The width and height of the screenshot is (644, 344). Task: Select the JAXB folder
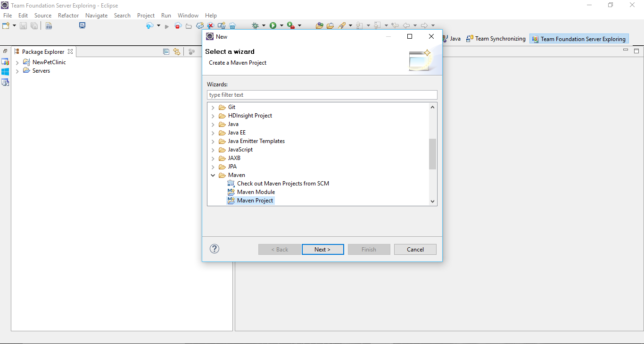point(230,158)
